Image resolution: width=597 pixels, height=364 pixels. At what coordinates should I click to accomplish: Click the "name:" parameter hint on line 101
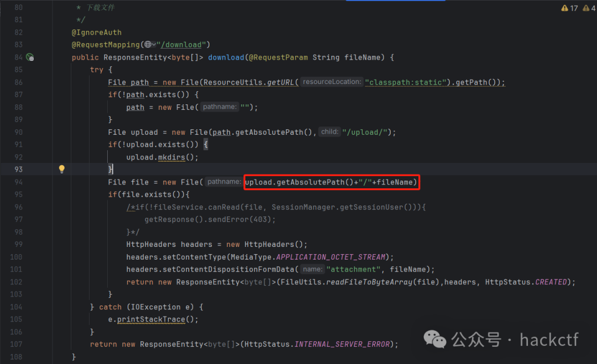pos(312,269)
